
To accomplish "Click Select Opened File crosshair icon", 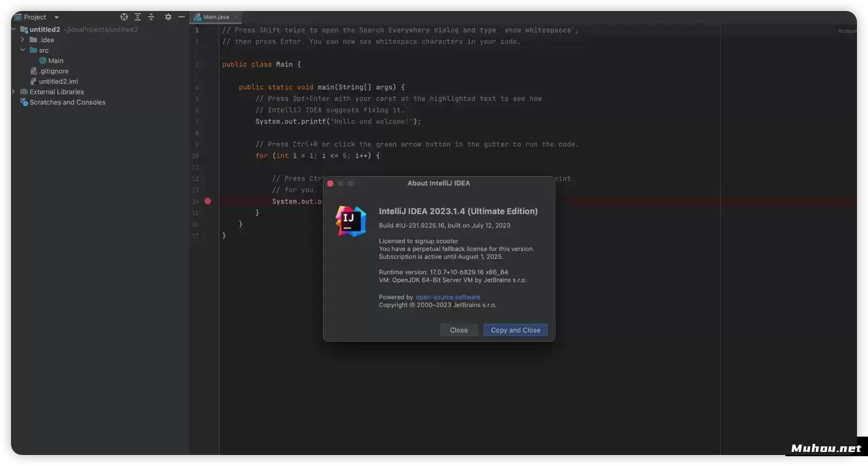I will pyautogui.click(x=124, y=17).
